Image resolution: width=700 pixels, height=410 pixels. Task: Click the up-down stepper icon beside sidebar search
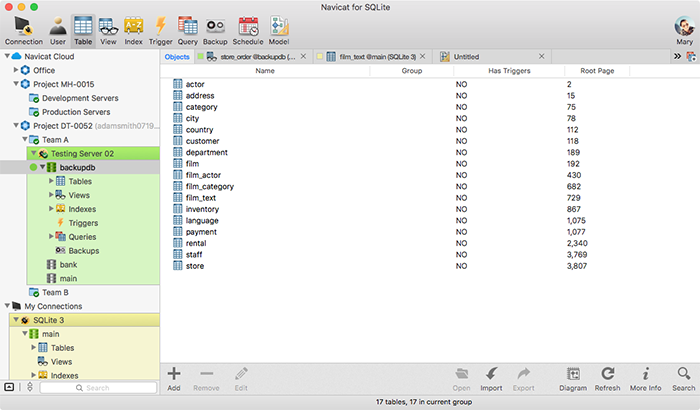pyautogui.click(x=30, y=387)
